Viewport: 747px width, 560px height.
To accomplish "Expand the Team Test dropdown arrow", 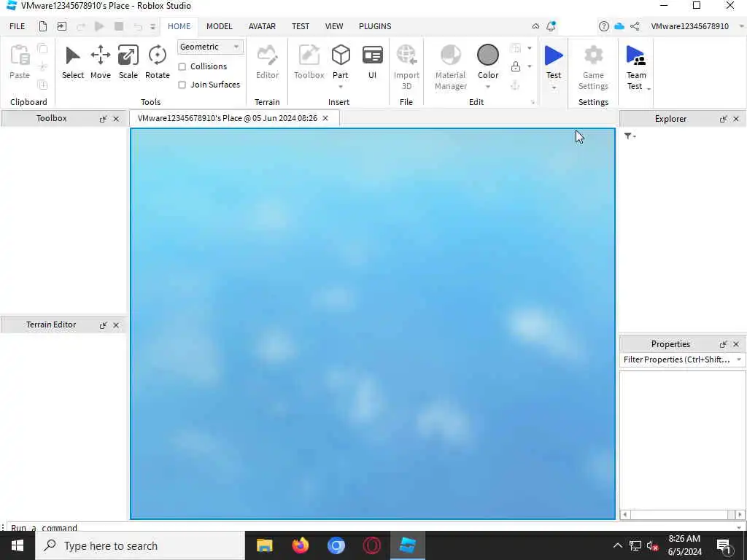I will coord(649,88).
